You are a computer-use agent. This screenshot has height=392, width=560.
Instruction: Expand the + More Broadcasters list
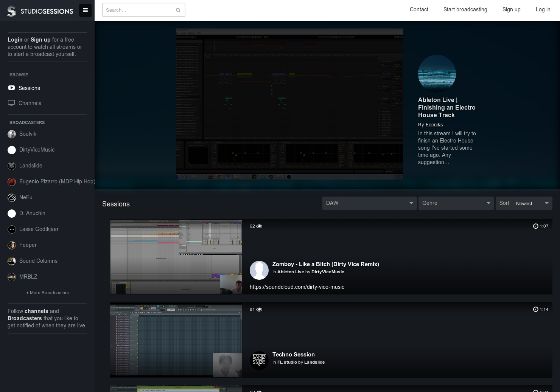(x=47, y=293)
